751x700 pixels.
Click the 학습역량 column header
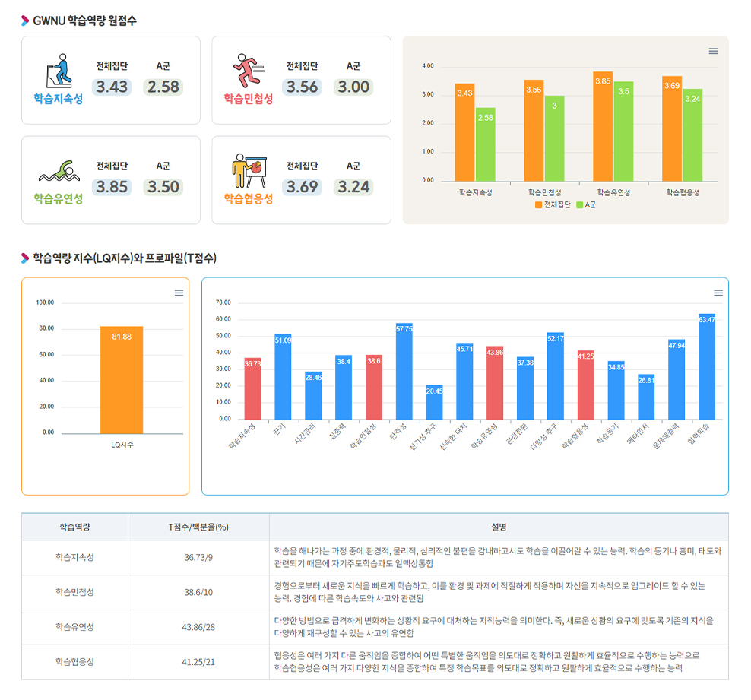(x=74, y=527)
